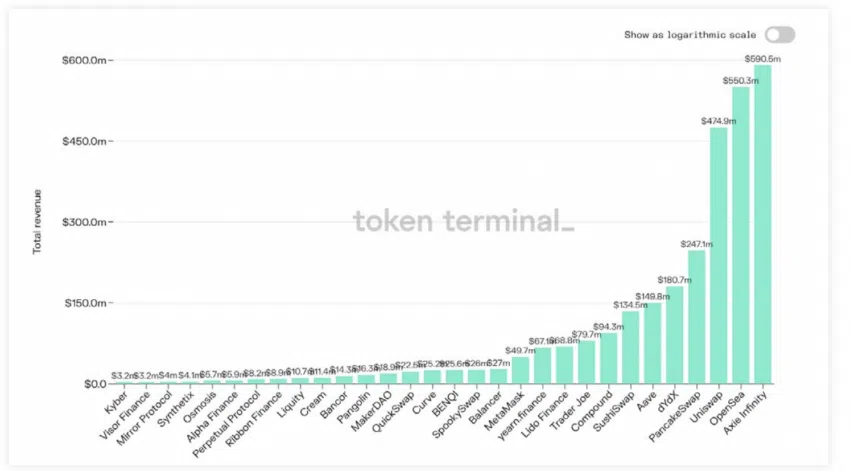The height and width of the screenshot is (471, 850).
Task: Toggle the logarithmic scale switch
Action: 780,35
